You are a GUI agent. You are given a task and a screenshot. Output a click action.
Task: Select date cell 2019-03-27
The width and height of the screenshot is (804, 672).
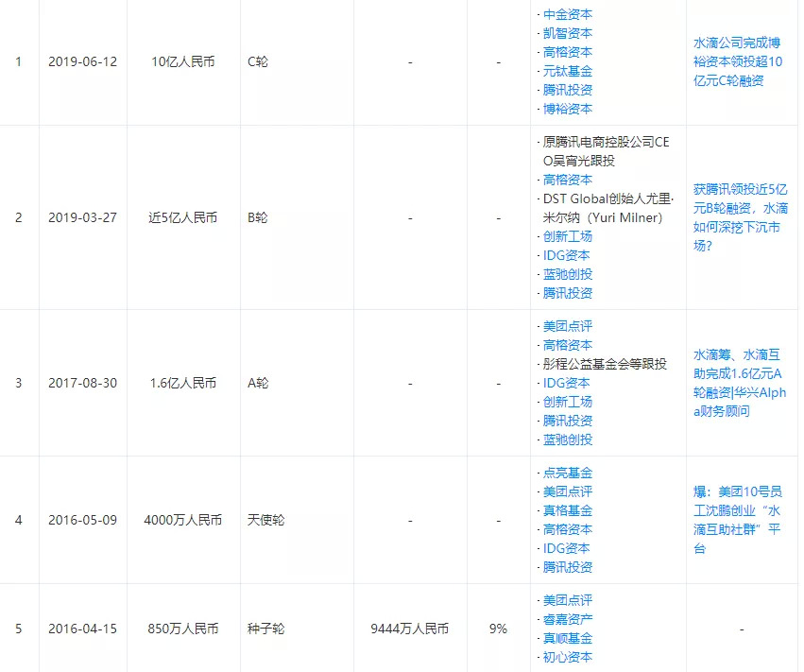pos(82,218)
